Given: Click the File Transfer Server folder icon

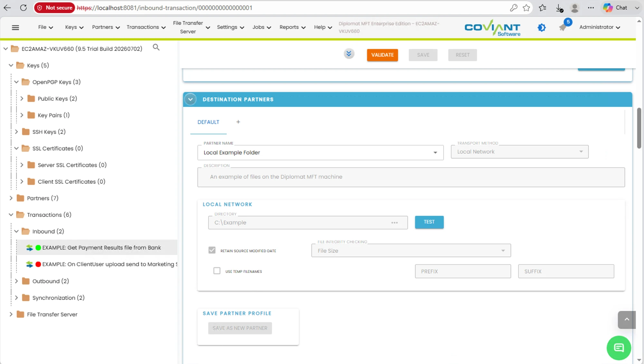Looking at the screenshot, I should tap(20, 314).
